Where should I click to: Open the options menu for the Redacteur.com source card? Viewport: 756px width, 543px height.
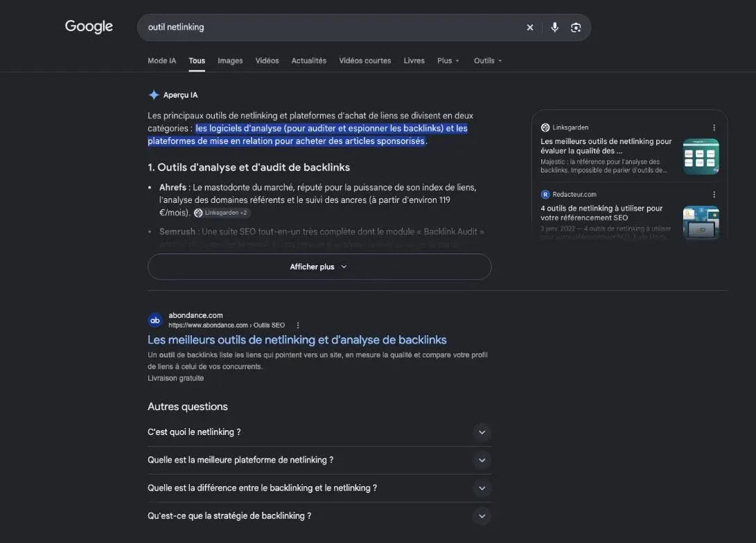point(714,195)
